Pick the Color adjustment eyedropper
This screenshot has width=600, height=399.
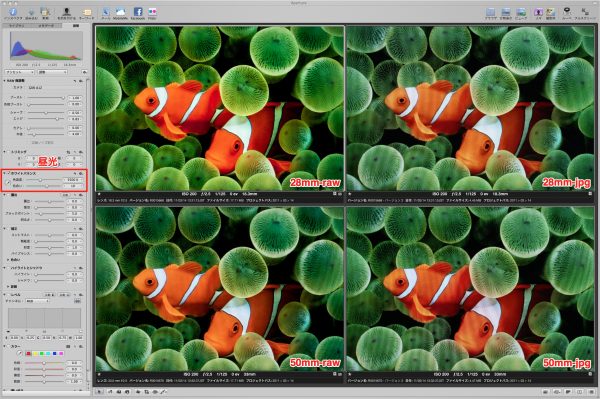(20, 353)
